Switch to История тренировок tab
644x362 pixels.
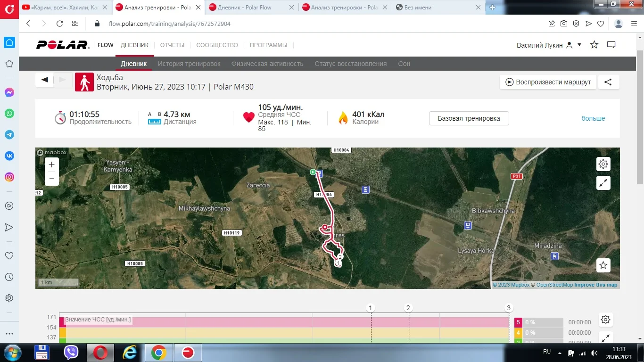[189, 64]
